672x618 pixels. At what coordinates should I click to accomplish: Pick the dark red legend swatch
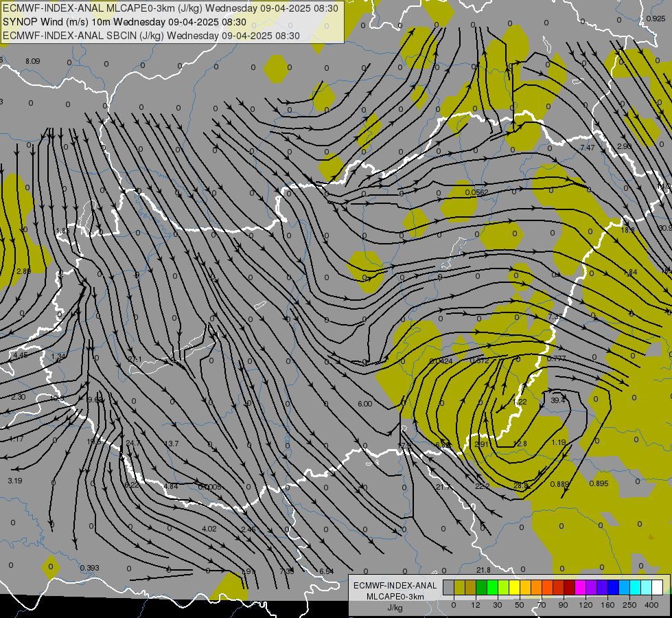coord(570,587)
